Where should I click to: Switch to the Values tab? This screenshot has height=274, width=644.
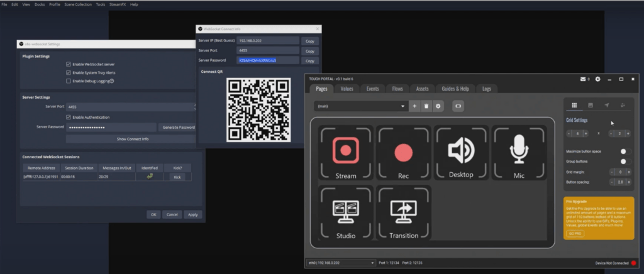point(347,89)
